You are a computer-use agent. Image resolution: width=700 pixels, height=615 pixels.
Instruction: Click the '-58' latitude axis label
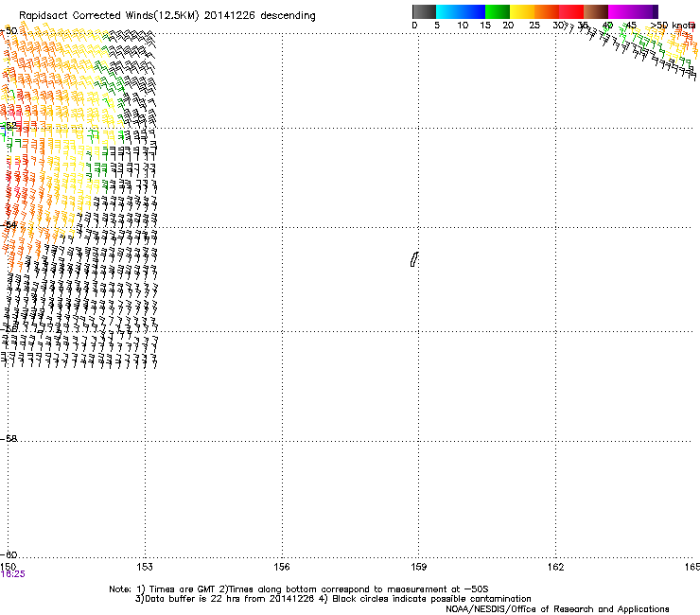point(9,439)
